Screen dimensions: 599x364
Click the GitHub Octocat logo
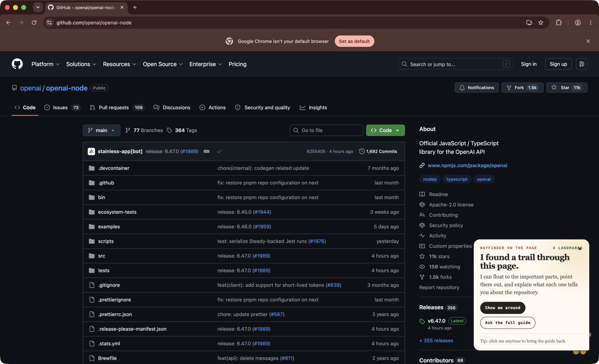[17, 64]
